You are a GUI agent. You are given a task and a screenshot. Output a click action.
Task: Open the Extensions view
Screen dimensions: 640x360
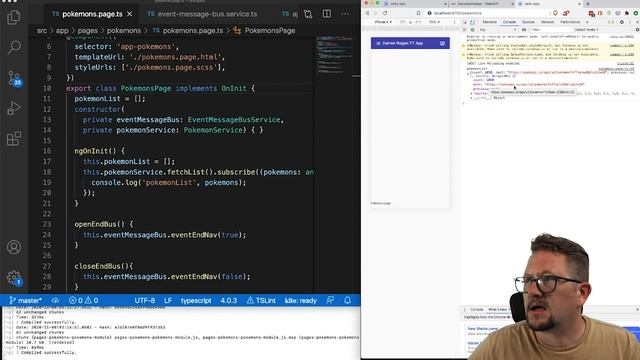[14, 138]
